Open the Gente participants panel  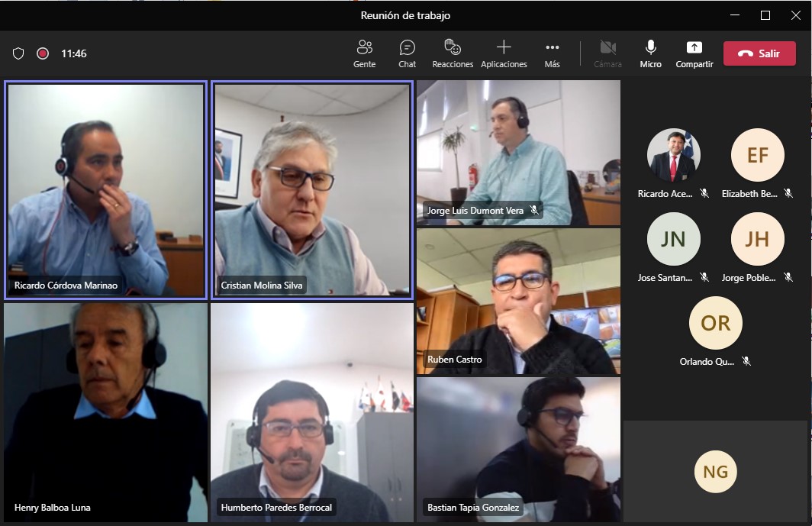(x=365, y=53)
